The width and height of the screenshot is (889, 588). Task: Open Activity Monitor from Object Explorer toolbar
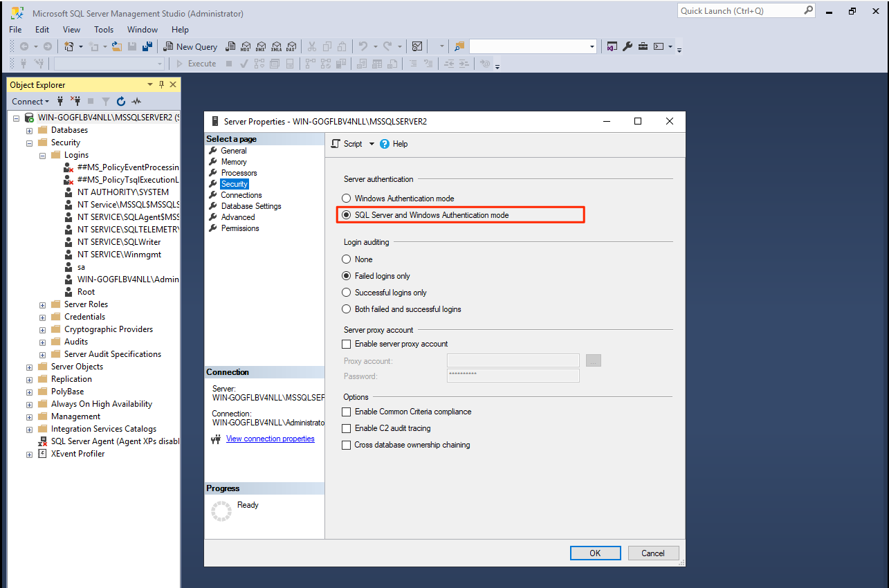(136, 101)
